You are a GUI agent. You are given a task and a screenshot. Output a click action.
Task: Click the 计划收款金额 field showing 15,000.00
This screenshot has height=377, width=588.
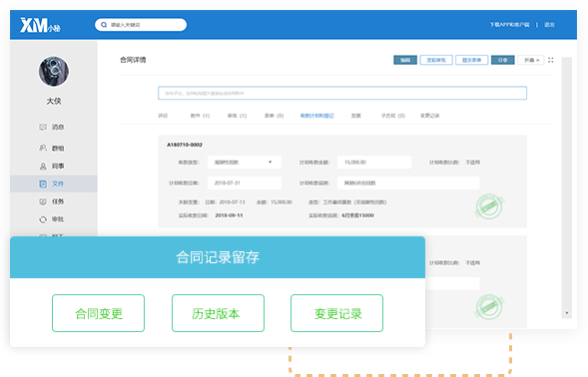(374, 163)
